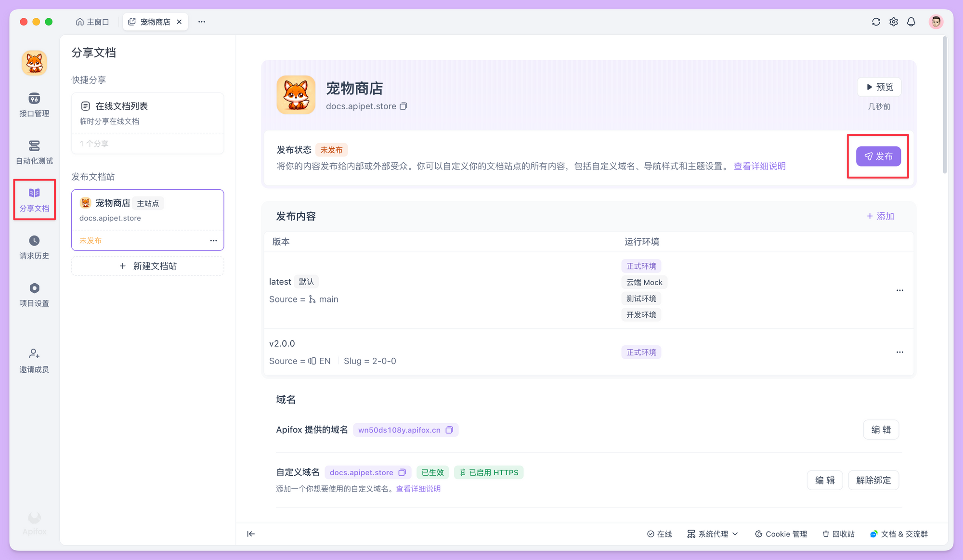Click the 正式环境 tag in the latest row
Image resolution: width=963 pixels, height=560 pixels.
[641, 266]
